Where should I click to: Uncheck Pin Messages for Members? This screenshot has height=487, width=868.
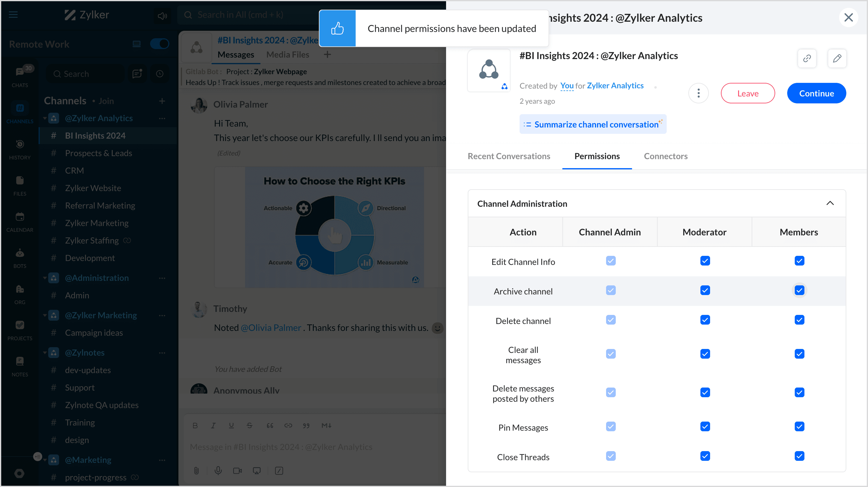[x=799, y=427]
